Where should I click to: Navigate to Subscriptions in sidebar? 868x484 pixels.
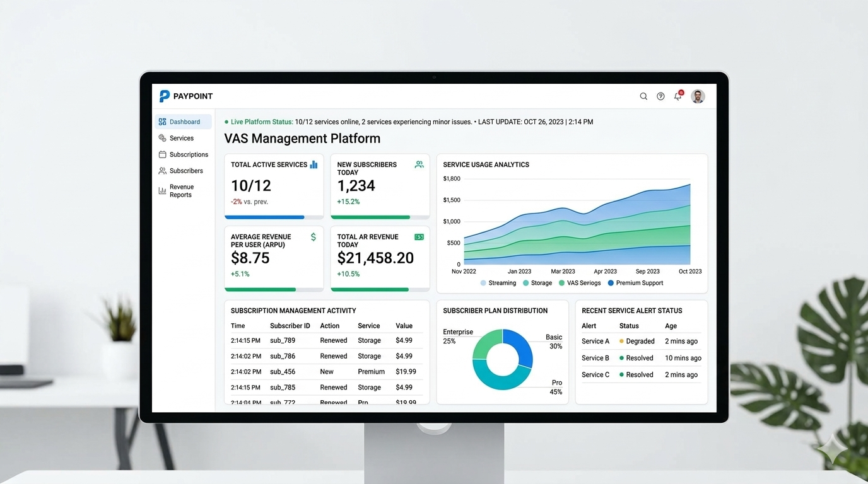pos(188,154)
